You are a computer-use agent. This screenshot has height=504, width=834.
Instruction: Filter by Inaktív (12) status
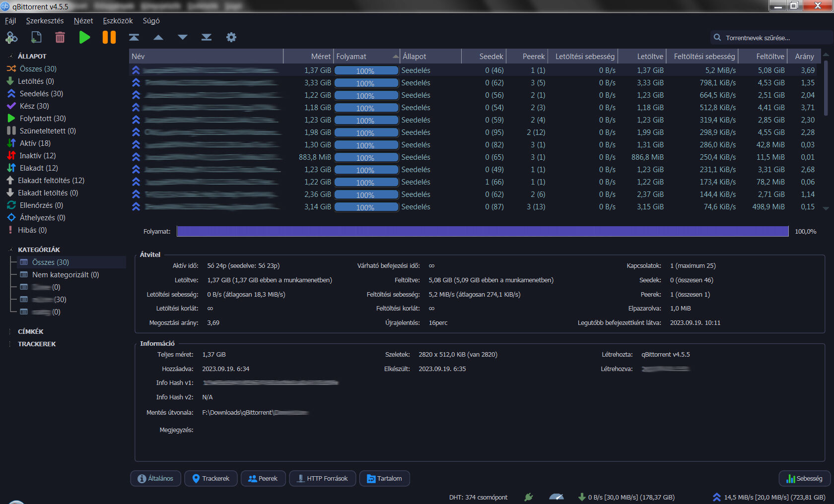(x=31, y=156)
